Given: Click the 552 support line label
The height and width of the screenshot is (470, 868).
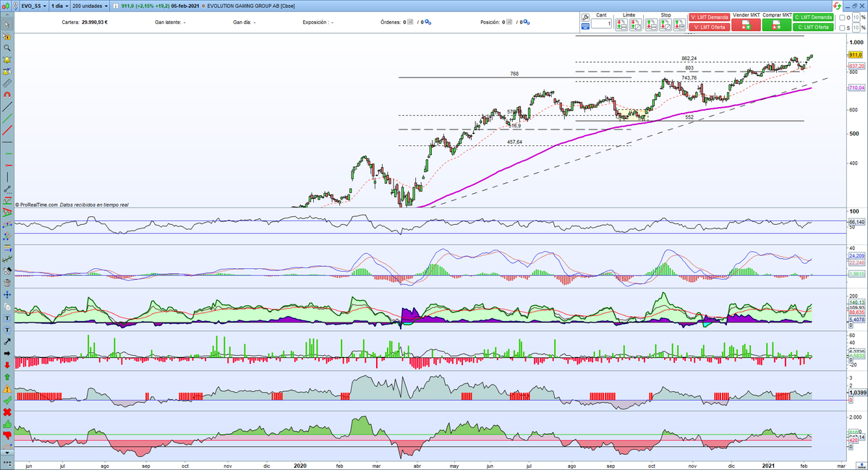Looking at the screenshot, I should tap(689, 116).
